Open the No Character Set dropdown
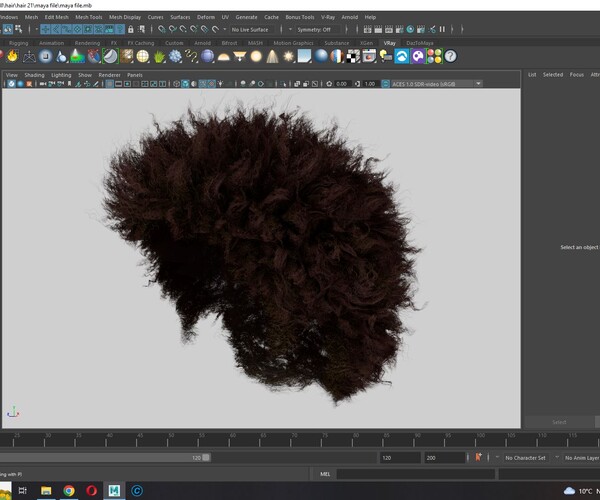Viewport: 600px width, 500px height. [525, 458]
